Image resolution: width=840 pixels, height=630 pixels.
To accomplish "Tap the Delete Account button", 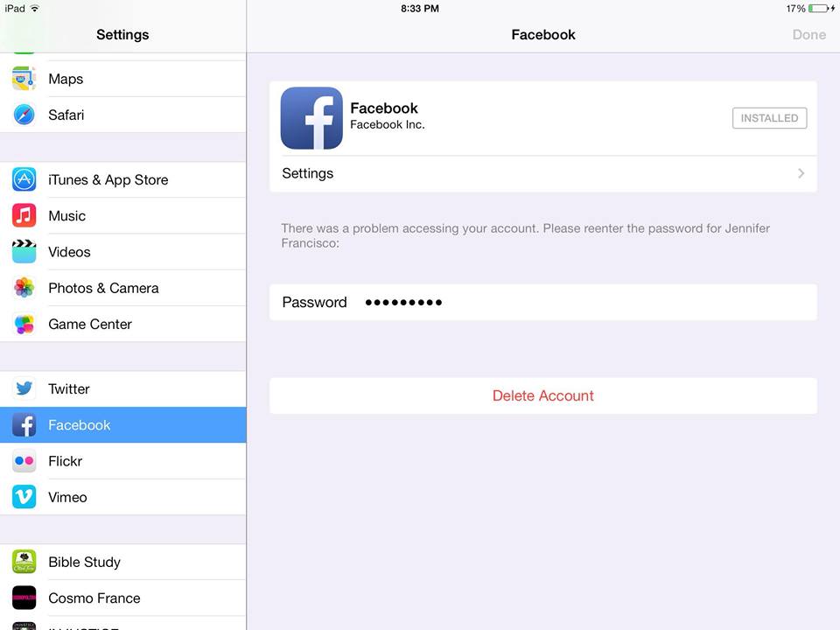I will click(x=543, y=395).
